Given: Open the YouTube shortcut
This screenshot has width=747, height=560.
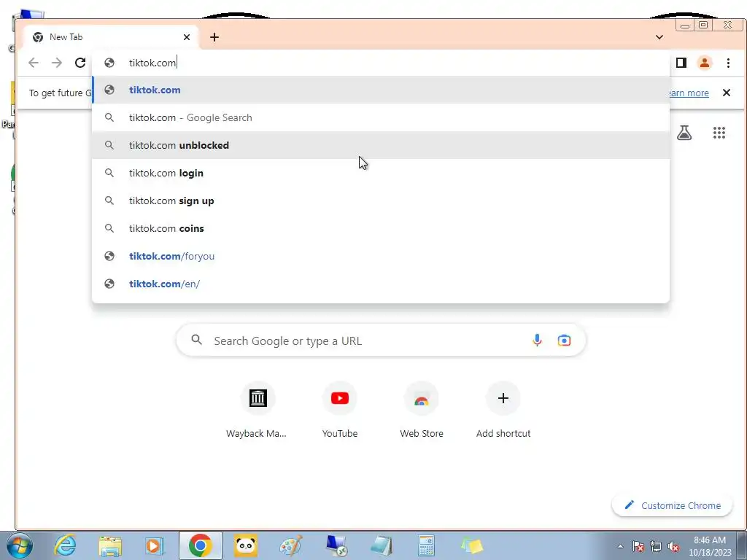Looking at the screenshot, I should pos(340,410).
